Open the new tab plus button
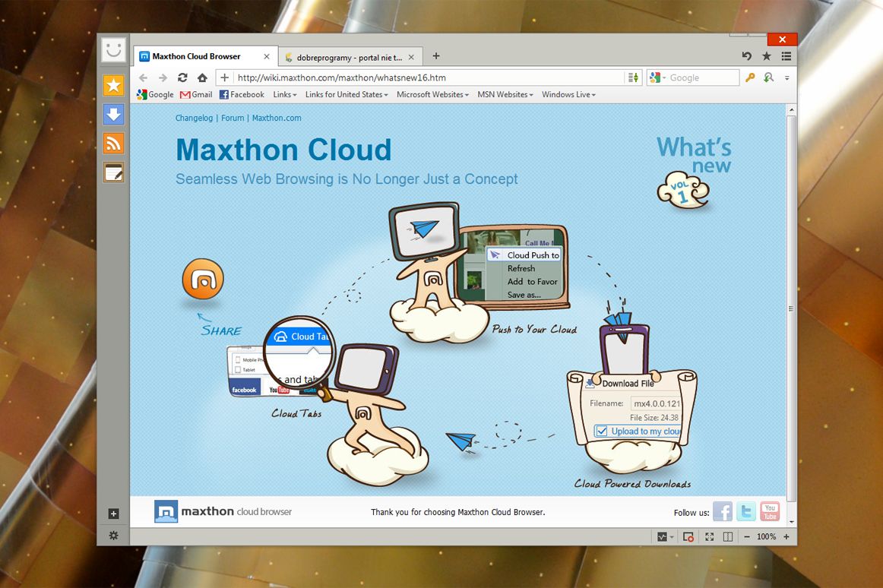This screenshot has width=883, height=588. point(436,55)
